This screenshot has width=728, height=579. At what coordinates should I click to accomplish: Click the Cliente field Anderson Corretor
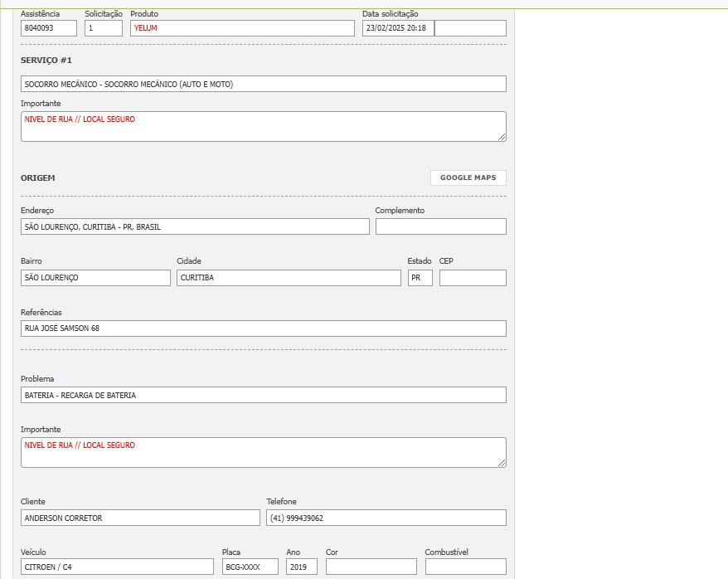click(140, 518)
